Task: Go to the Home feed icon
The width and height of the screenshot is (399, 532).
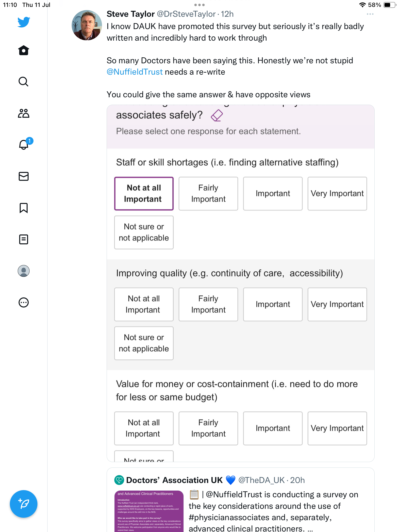Action: (x=24, y=50)
